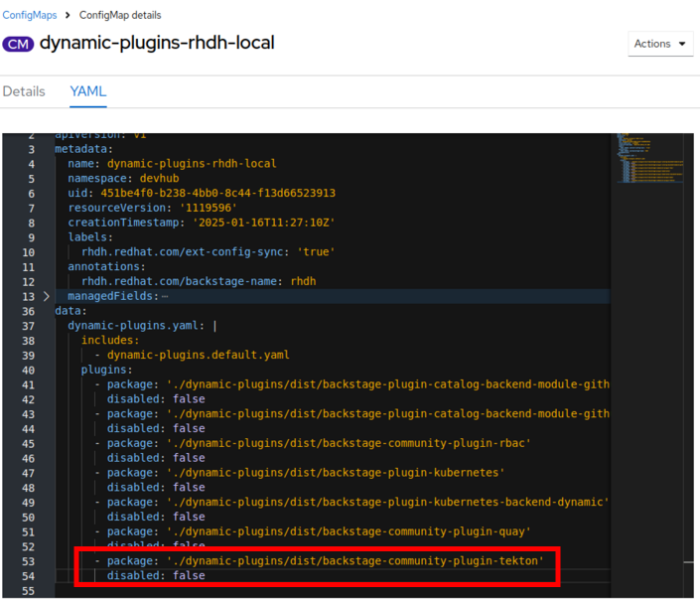Click line number 13 in the gutter
Viewport: 700px width, 601px height.
[x=28, y=297]
